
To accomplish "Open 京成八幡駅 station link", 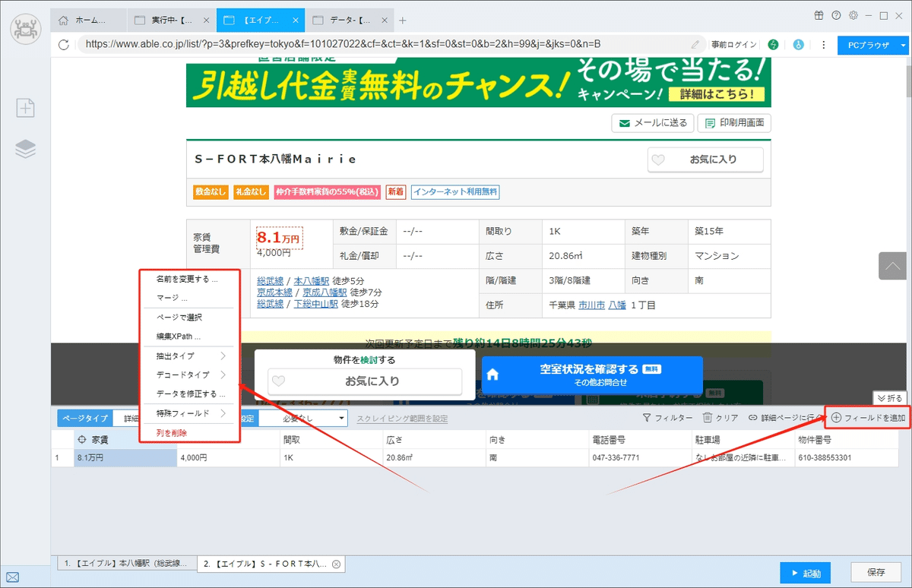I will [x=325, y=292].
